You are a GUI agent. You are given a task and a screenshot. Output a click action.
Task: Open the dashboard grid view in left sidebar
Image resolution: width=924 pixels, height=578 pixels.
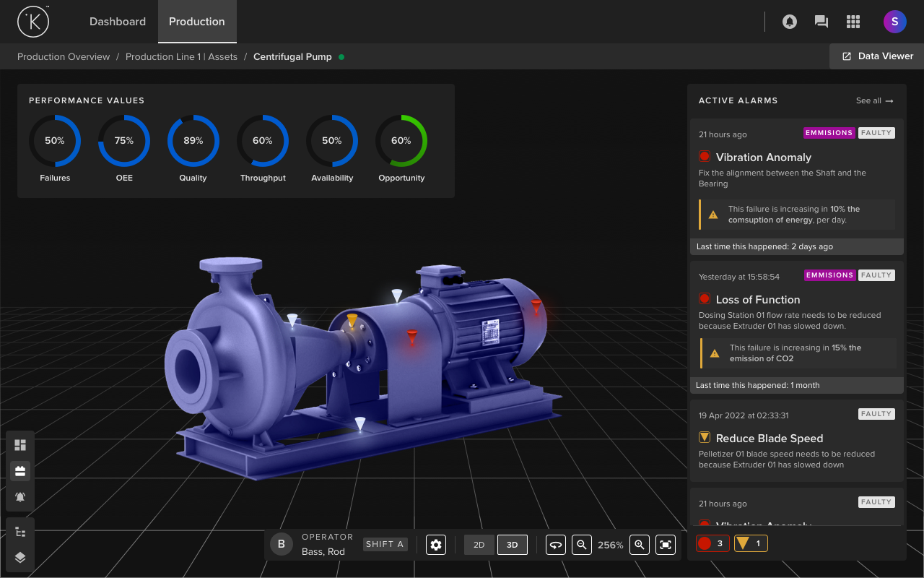click(20, 445)
